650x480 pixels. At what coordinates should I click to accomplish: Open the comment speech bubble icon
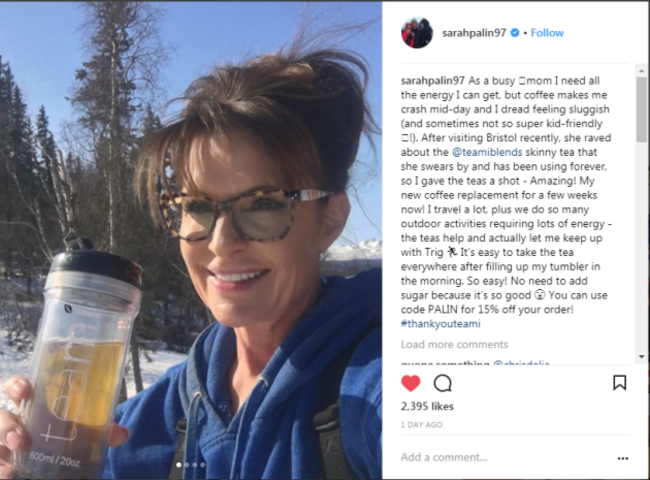(442, 383)
